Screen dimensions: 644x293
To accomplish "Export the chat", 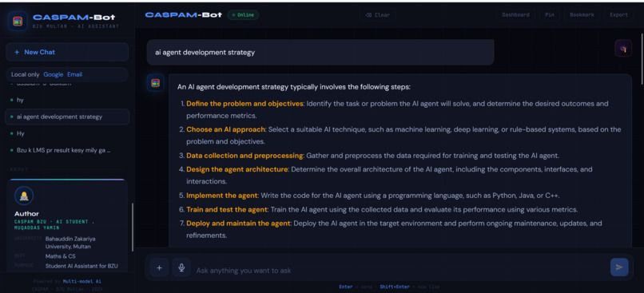I will (x=618, y=15).
